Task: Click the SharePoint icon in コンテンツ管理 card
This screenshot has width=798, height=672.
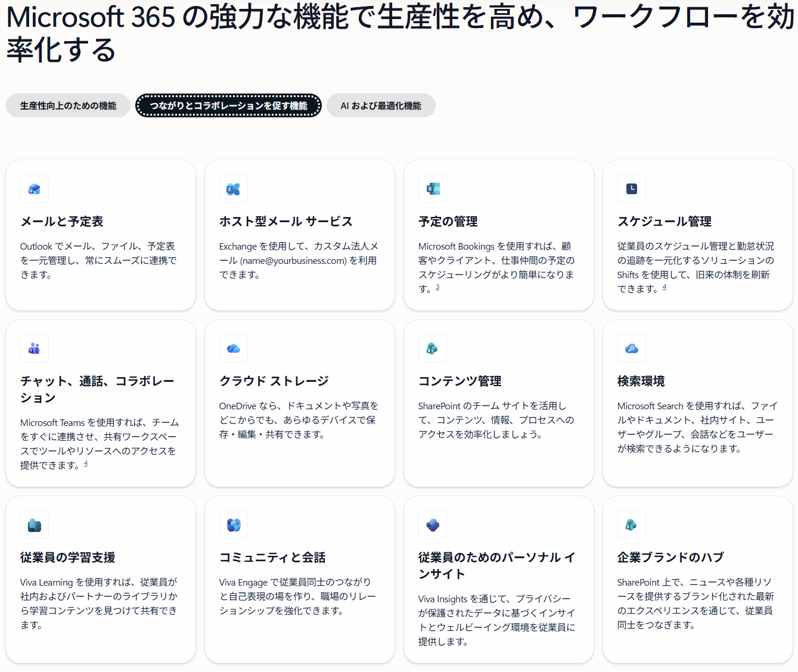Action: point(433,349)
